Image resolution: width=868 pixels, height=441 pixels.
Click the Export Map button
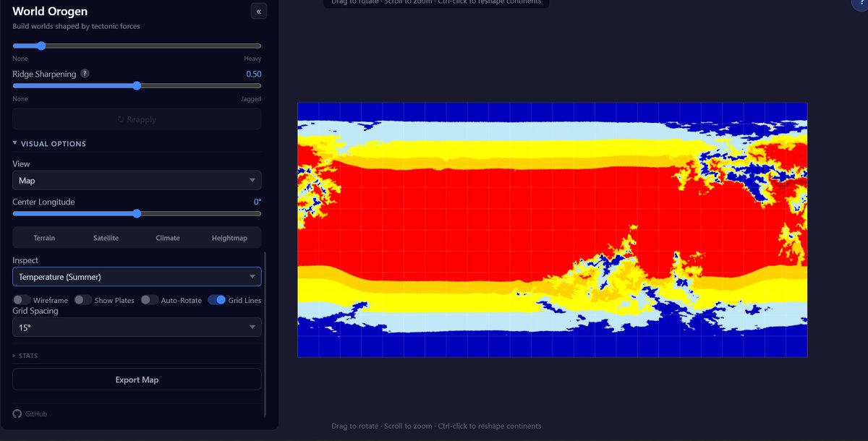point(137,380)
